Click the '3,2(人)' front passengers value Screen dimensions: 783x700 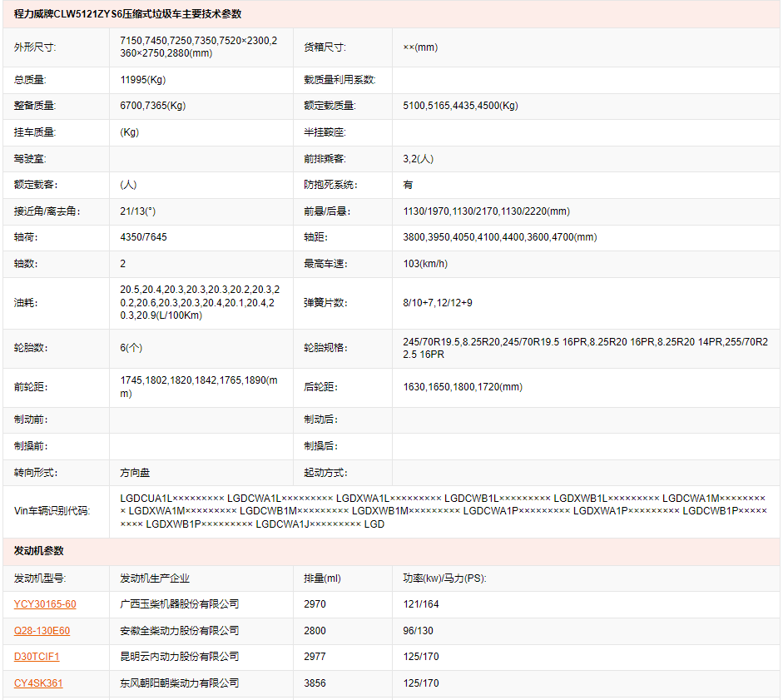point(419,159)
